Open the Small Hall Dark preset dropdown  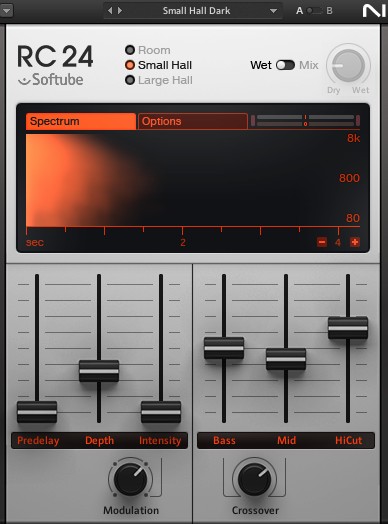(x=273, y=11)
